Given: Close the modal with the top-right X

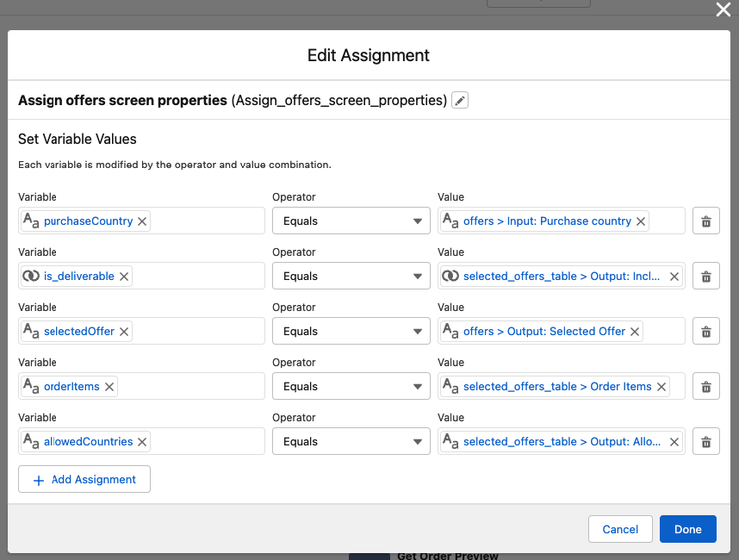Looking at the screenshot, I should point(723,9).
